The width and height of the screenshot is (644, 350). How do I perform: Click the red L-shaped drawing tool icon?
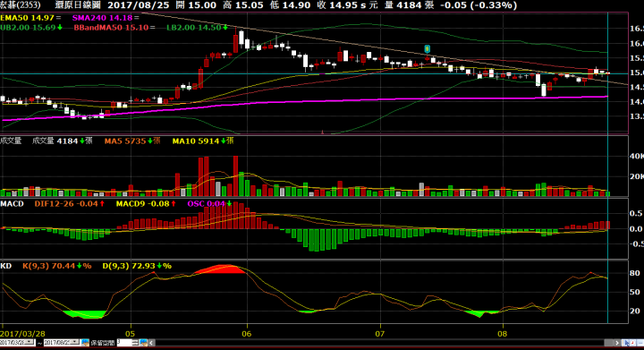coord(632,343)
